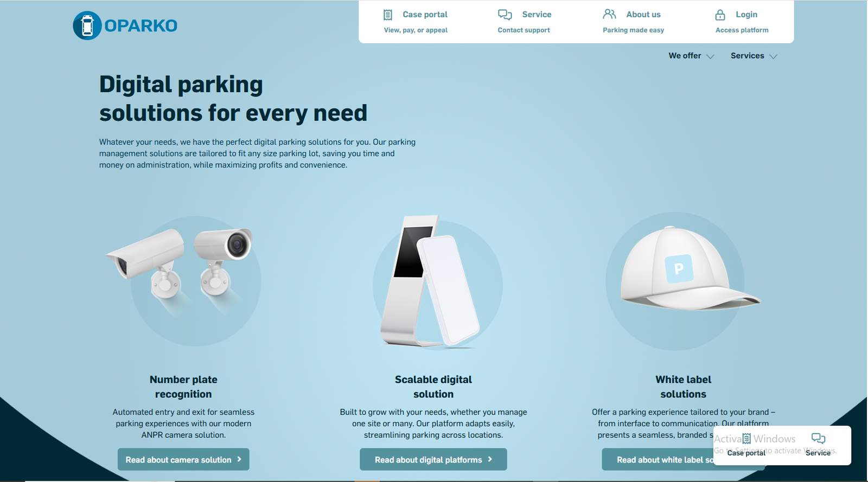Click the arrow on camera solution button
The image size is (868, 482).
pos(239,459)
